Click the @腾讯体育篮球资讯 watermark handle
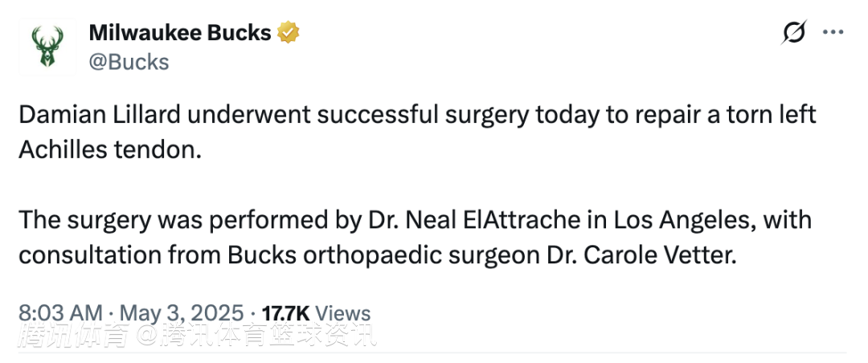The image size is (868, 363). [256, 336]
